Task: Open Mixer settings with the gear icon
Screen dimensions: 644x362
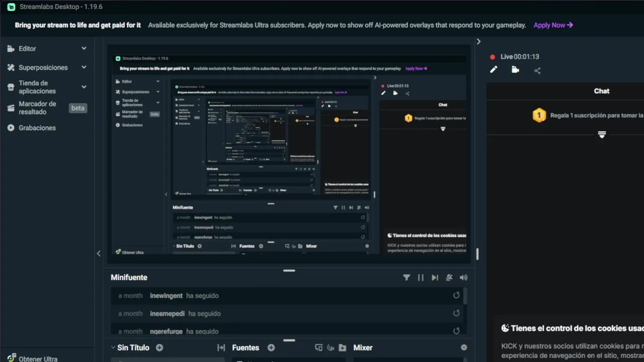Action: (464, 347)
